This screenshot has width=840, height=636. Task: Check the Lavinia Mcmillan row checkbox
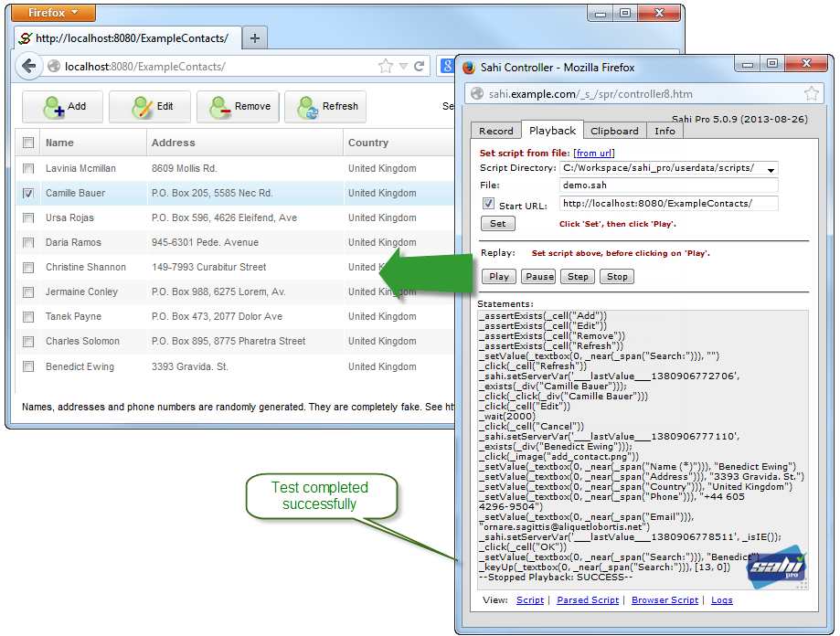(28, 169)
